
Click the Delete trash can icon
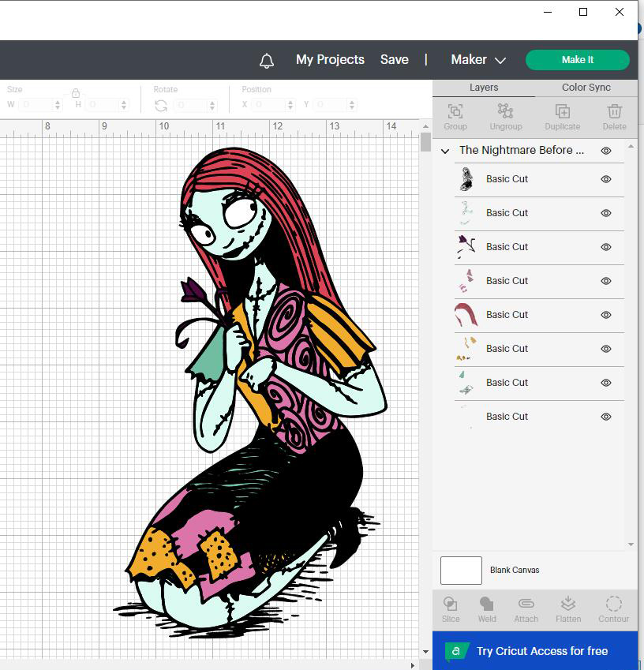(615, 111)
